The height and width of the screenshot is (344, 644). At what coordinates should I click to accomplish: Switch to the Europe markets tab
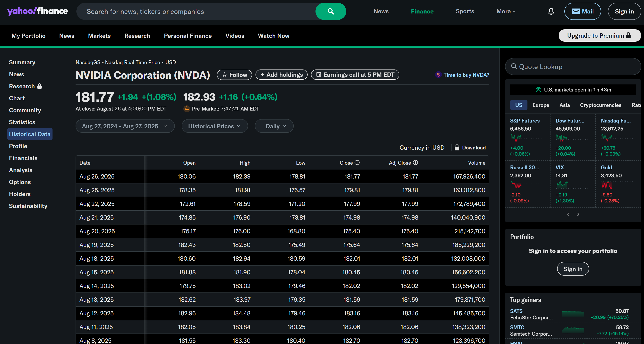coord(540,105)
